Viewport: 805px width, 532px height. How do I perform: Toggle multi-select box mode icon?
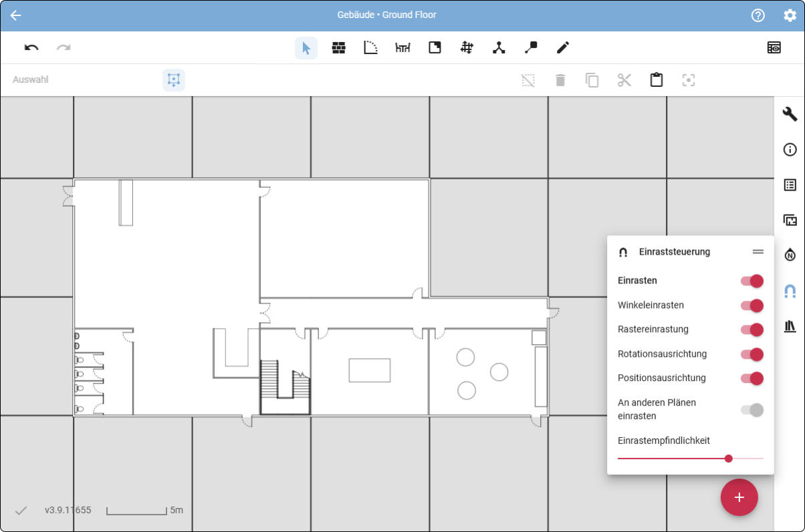[174, 80]
